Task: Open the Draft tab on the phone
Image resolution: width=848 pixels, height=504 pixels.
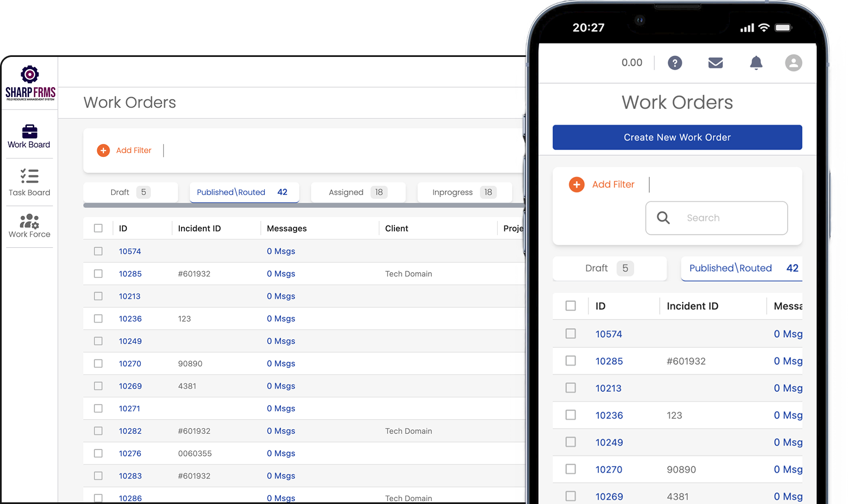Action: click(x=609, y=268)
